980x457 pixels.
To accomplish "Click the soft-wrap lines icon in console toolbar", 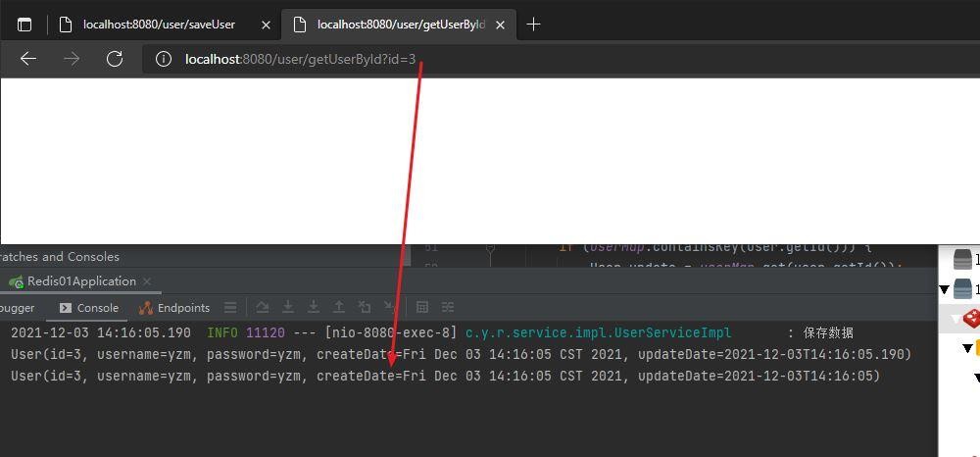I will click(230, 308).
